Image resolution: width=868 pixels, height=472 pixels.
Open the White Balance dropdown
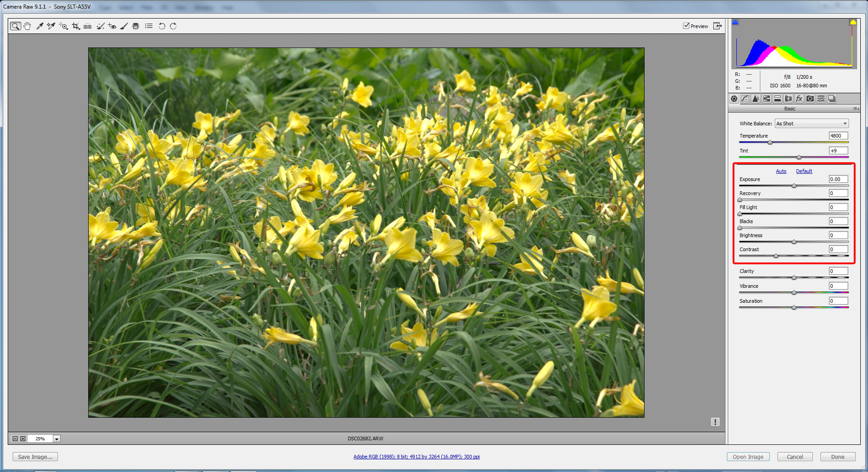click(x=812, y=124)
